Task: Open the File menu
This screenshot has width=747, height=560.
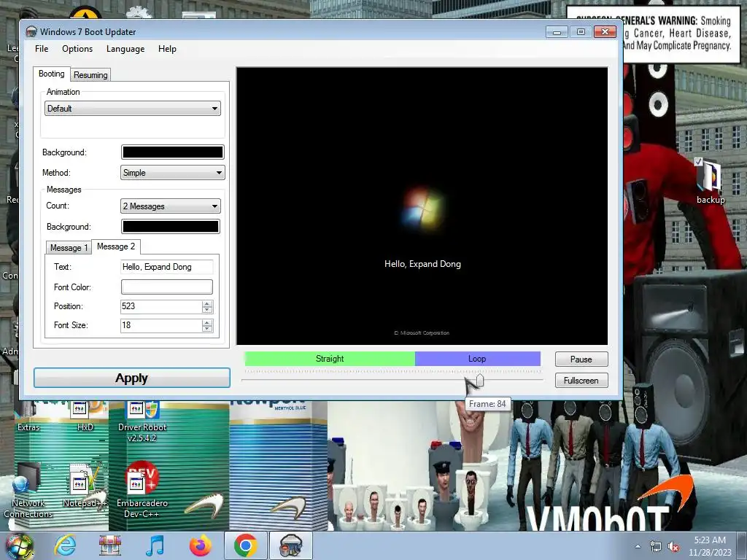Action: [x=42, y=49]
